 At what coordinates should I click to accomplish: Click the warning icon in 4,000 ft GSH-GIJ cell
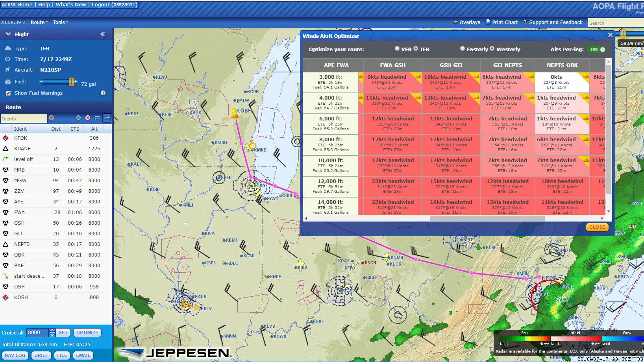(x=476, y=96)
